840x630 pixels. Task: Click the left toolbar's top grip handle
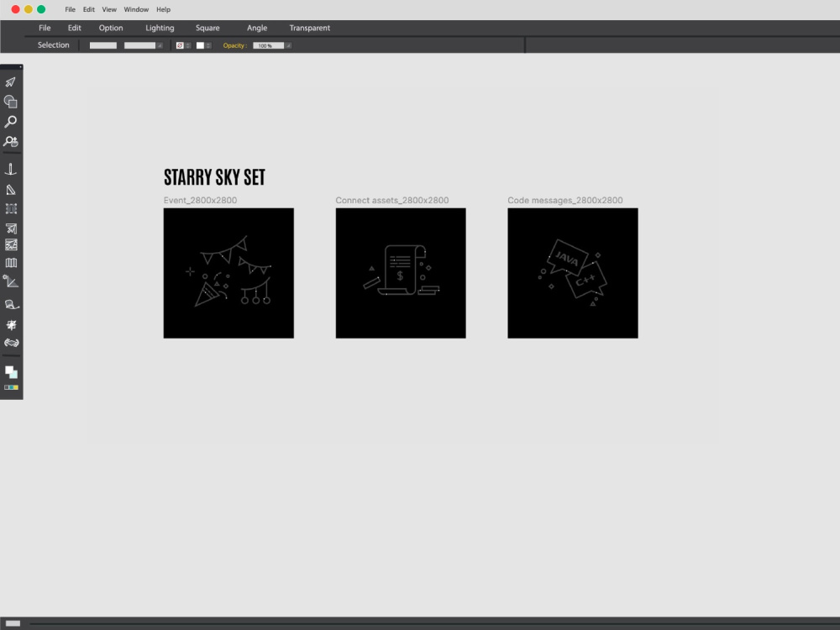click(x=11, y=67)
